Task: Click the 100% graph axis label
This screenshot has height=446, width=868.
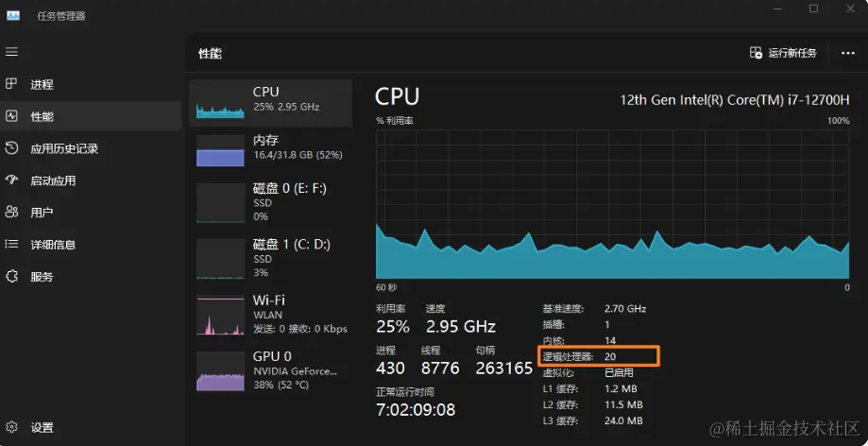Action: (839, 121)
